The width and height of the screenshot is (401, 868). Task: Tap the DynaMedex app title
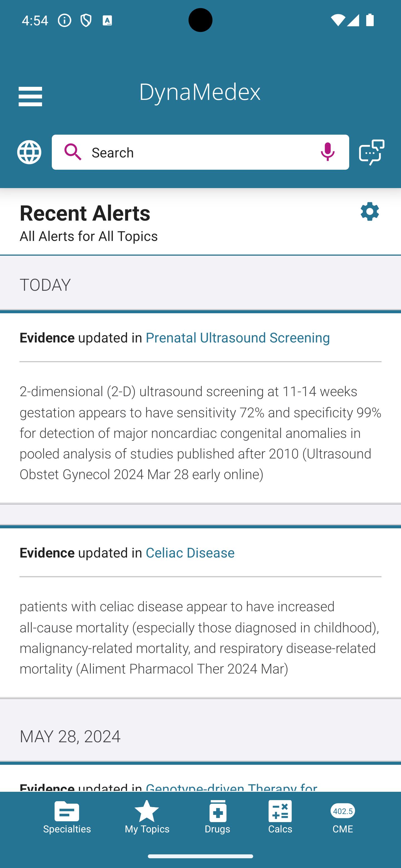[200, 91]
